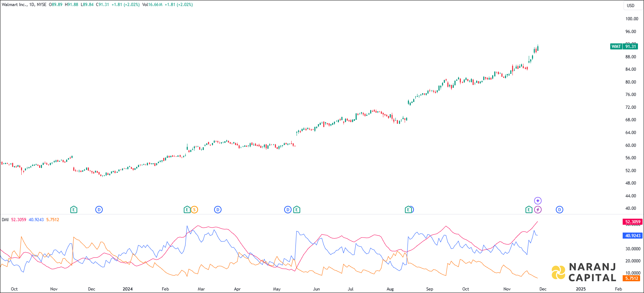Click the 2024 label on time axis

[128, 289]
